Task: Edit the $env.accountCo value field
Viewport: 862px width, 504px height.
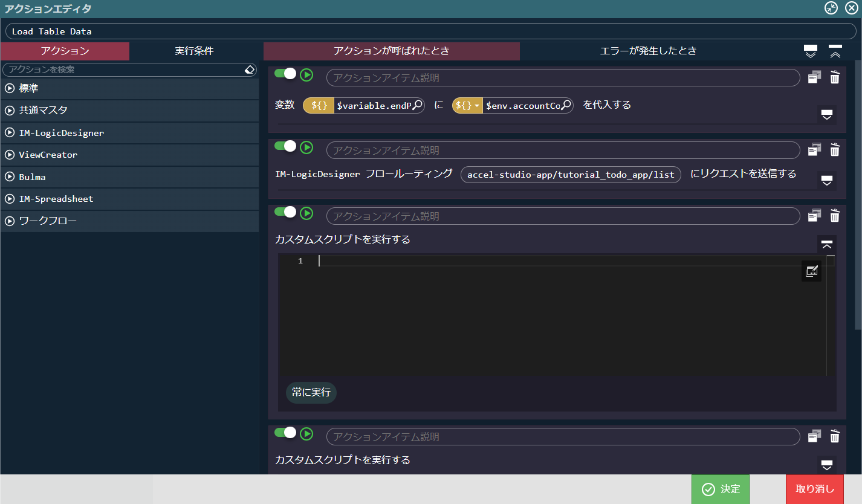Action: click(x=522, y=105)
